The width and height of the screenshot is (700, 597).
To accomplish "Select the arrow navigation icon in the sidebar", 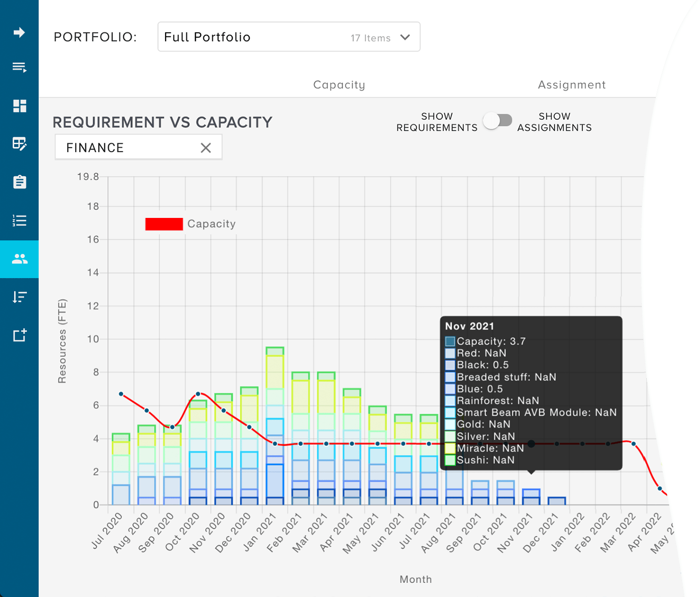I will (19, 32).
